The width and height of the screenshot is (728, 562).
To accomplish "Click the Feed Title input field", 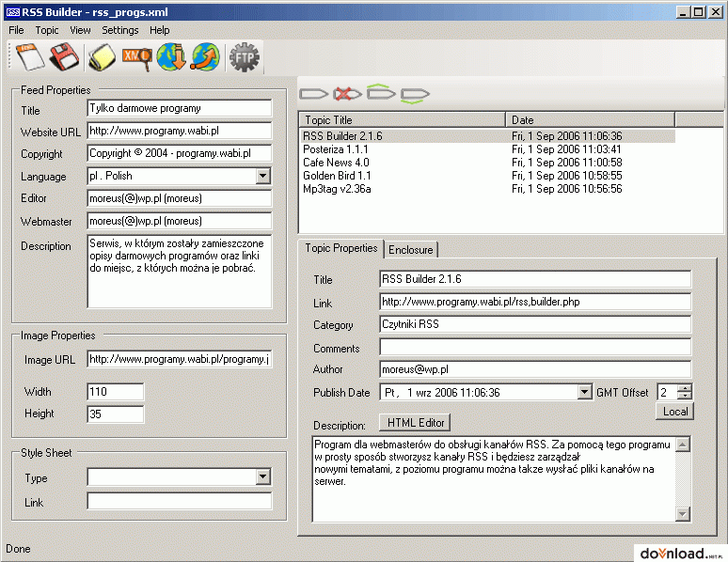I will click(180, 108).
